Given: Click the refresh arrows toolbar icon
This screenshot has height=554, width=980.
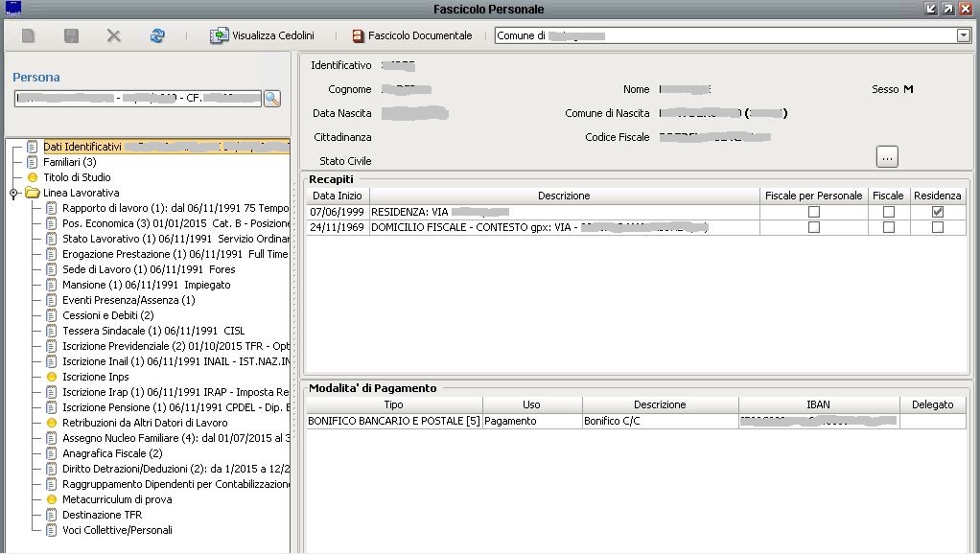Looking at the screenshot, I should (x=157, y=35).
